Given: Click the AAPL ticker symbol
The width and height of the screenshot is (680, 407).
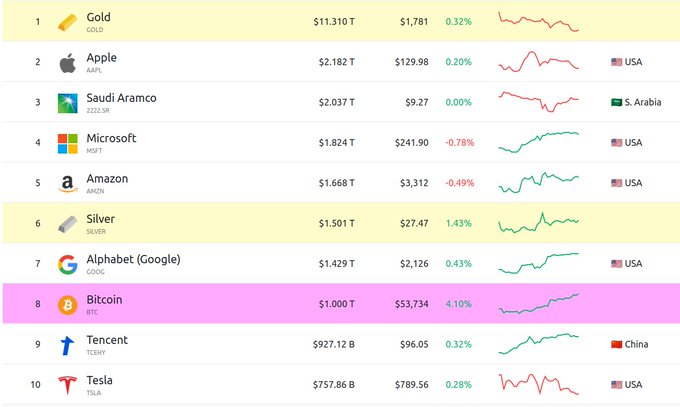Looking at the screenshot, I should [x=94, y=70].
